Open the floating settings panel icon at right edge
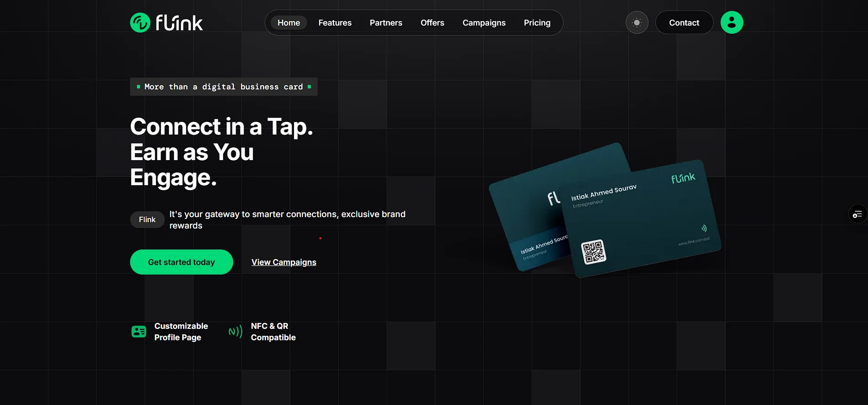 (x=858, y=214)
